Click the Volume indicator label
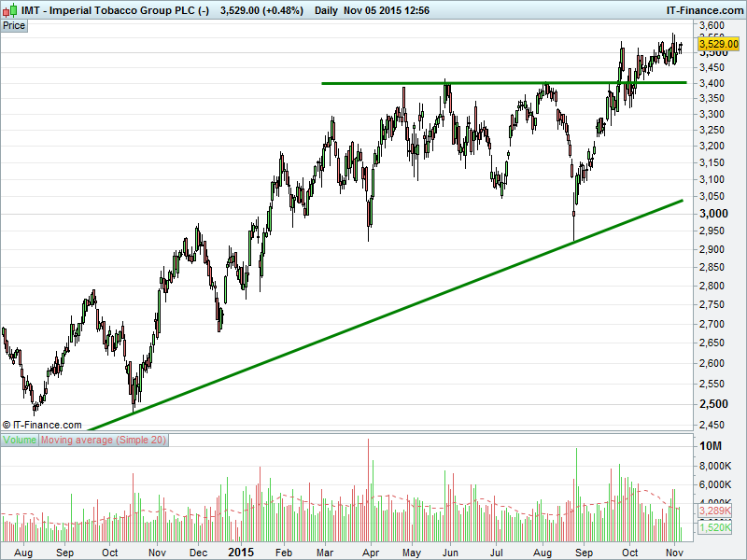747x560 pixels. [20, 440]
